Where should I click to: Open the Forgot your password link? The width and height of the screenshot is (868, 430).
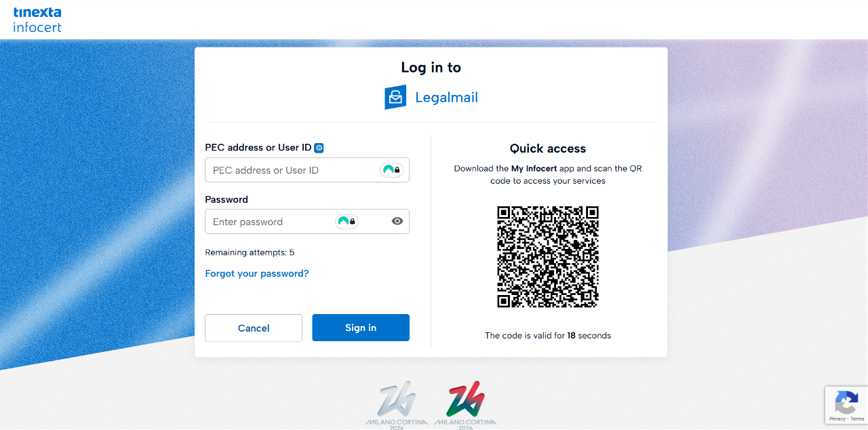(257, 273)
